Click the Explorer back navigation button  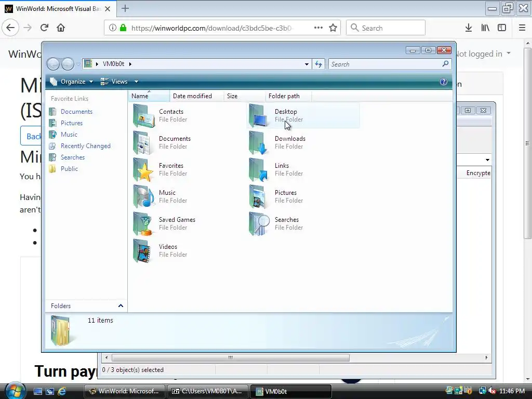[53, 64]
